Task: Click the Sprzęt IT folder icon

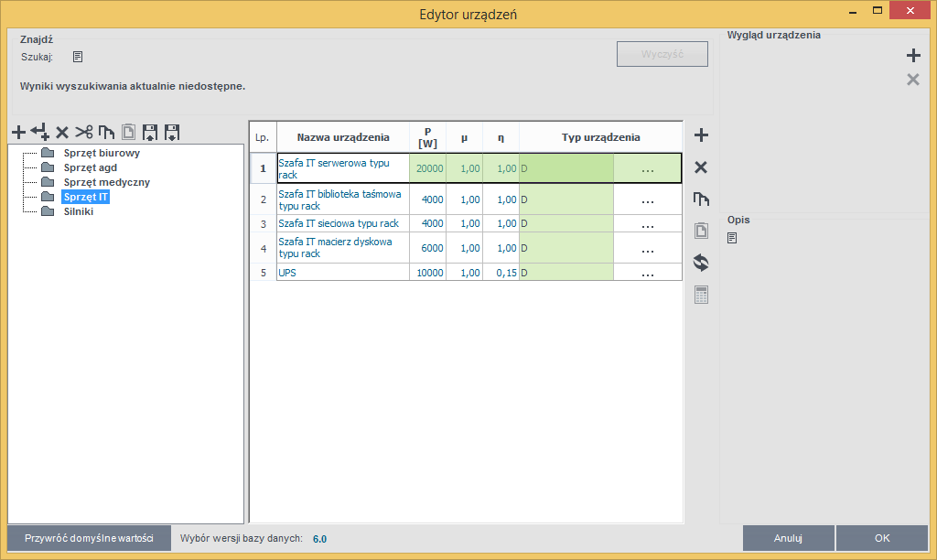Action: (x=48, y=197)
